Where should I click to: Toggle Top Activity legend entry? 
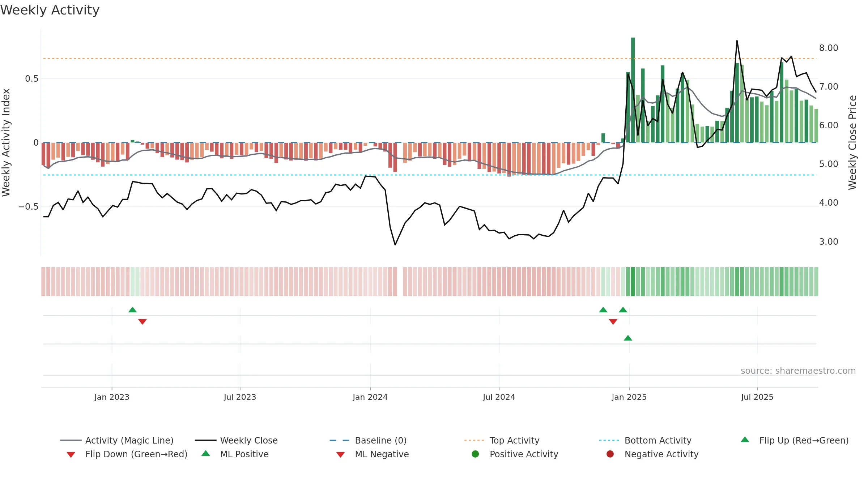(502, 440)
